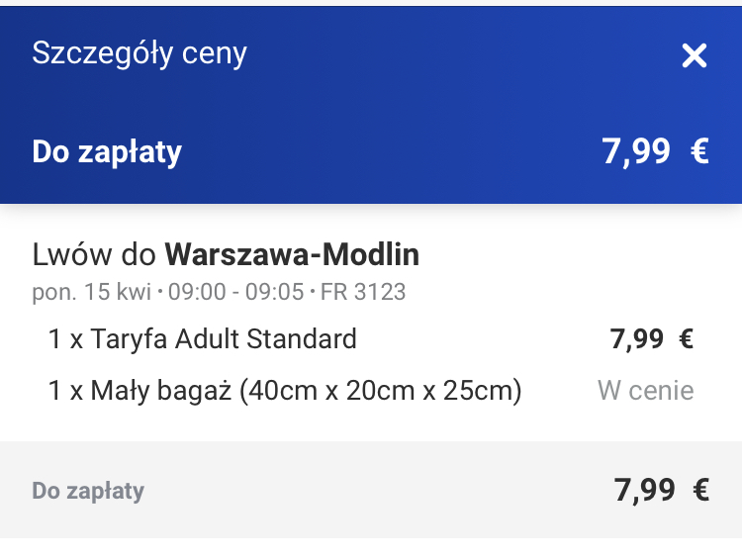Click the Warszawa-Modlin destination name
Image resolution: width=742 pixels, height=560 pixels.
click(292, 254)
